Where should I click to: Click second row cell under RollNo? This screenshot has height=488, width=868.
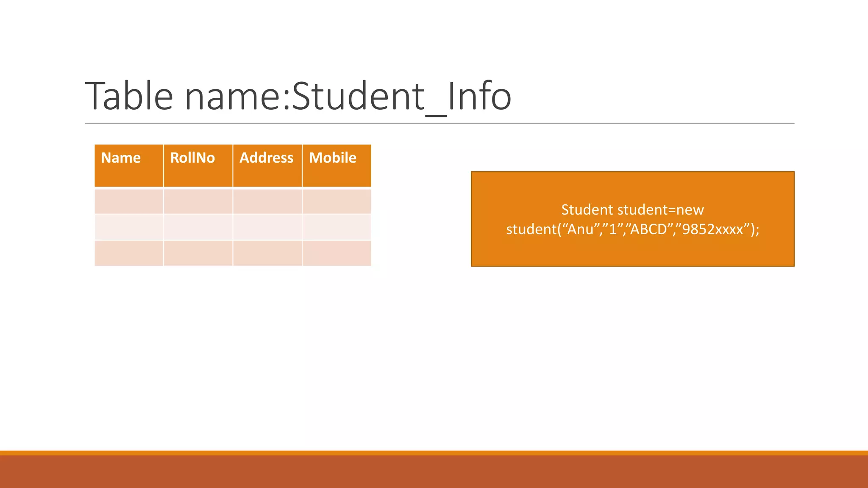tap(198, 227)
